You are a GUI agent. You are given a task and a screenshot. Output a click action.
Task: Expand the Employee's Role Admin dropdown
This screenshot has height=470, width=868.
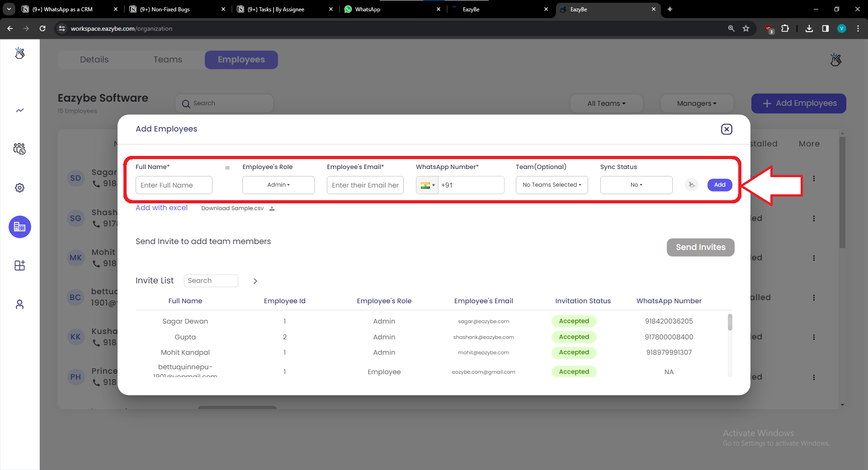(x=278, y=185)
